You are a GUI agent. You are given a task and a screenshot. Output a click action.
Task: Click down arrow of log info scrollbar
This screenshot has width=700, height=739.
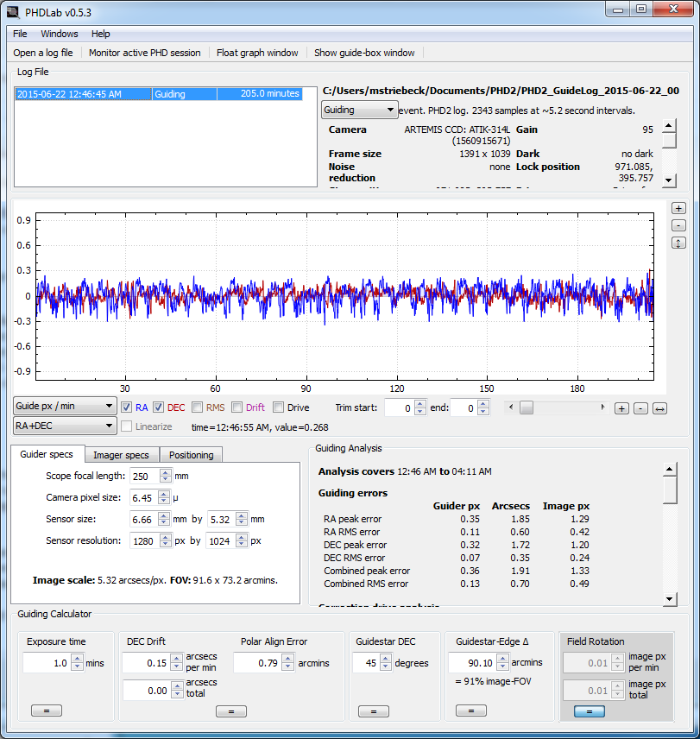[669, 180]
